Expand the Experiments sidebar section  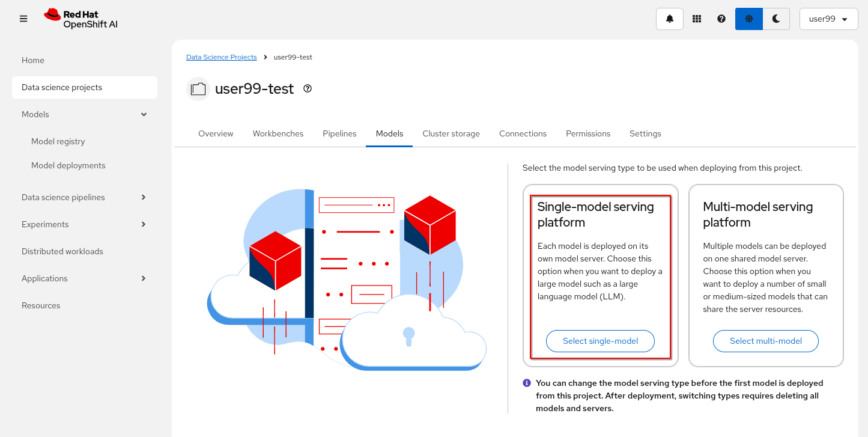(x=85, y=224)
